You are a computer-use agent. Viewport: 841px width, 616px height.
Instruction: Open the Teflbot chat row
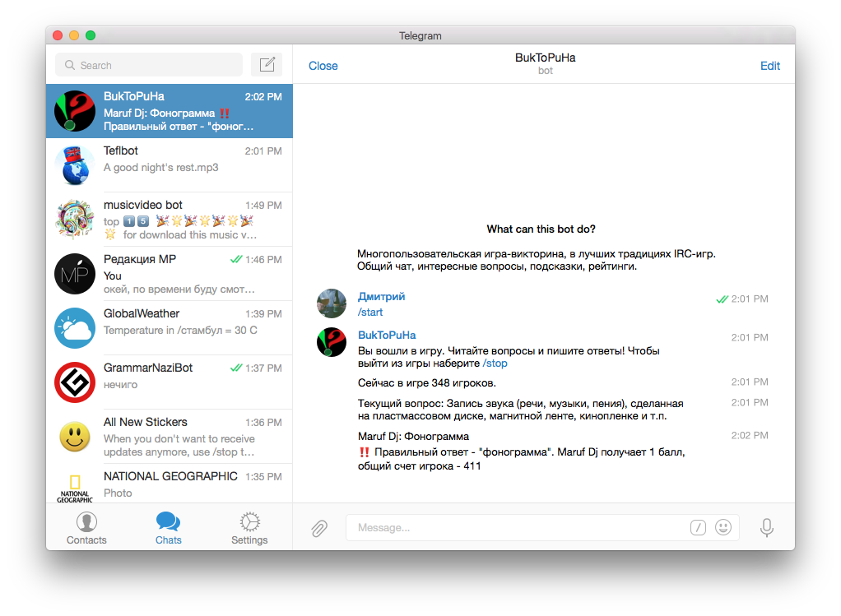click(170, 165)
